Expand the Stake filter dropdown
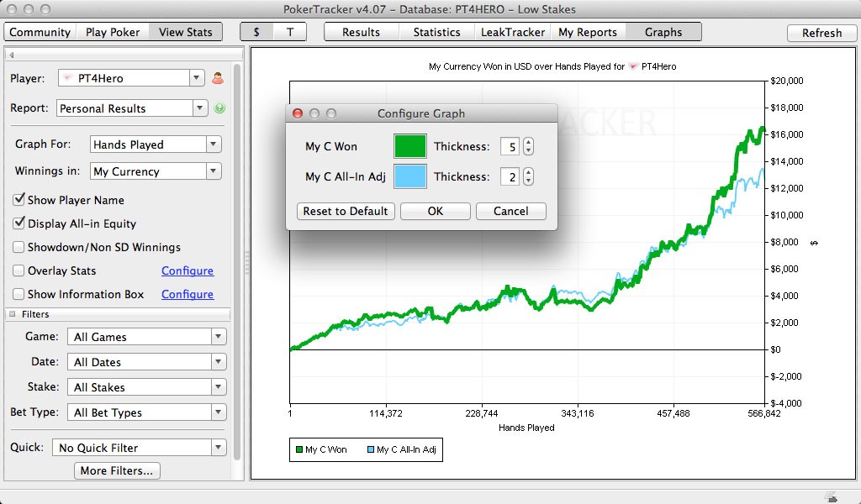Screen dimensions: 861x504 [146, 387]
